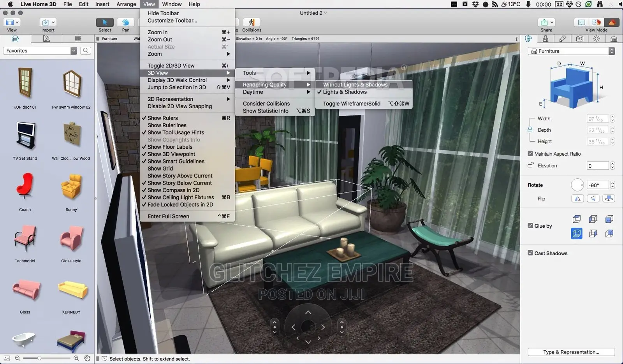Flip object horizontally icon
623x364 pixels.
(577, 199)
